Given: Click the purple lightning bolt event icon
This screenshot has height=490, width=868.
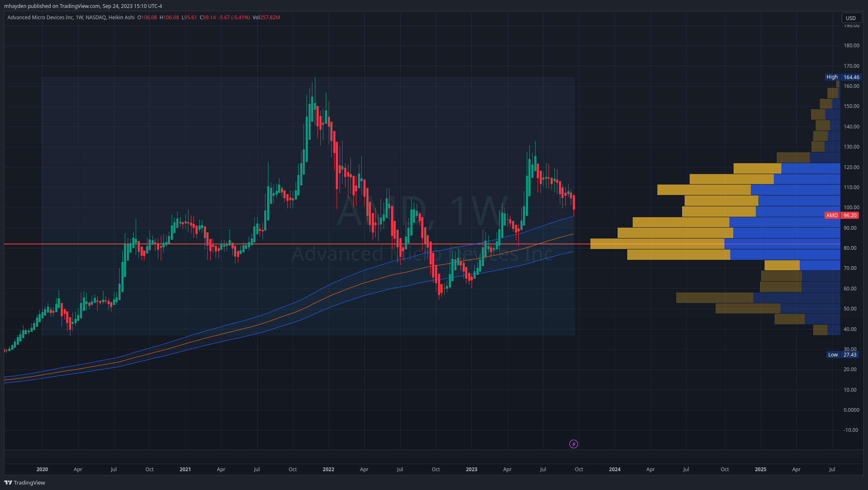Looking at the screenshot, I should [x=574, y=444].
